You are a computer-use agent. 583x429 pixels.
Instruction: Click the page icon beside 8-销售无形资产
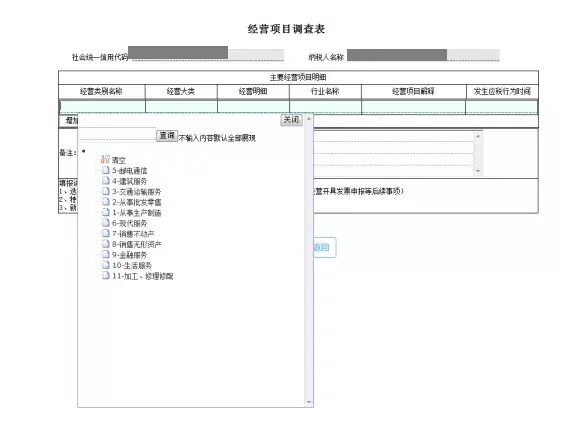tap(106, 244)
